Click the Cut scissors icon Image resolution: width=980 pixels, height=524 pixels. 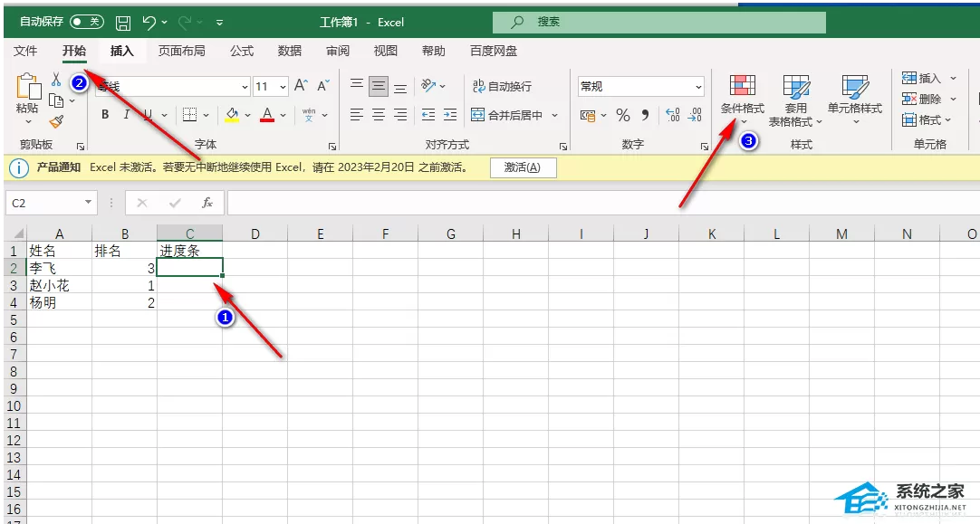[56, 80]
